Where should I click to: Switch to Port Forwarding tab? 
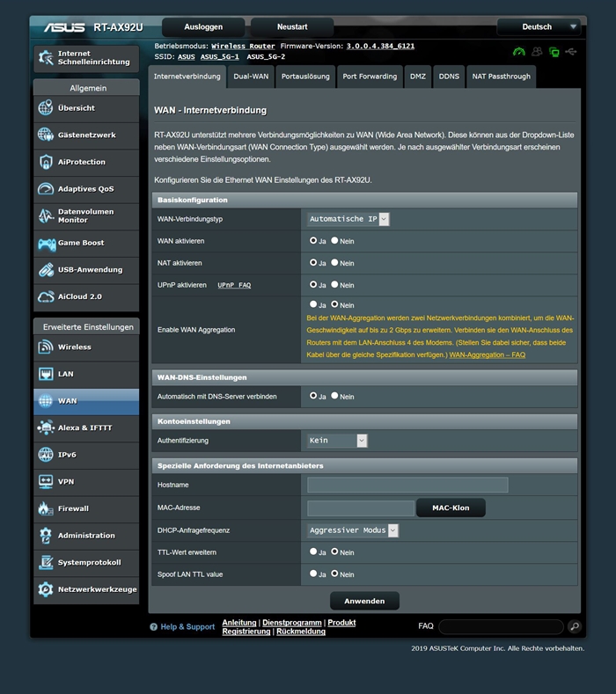click(x=370, y=77)
